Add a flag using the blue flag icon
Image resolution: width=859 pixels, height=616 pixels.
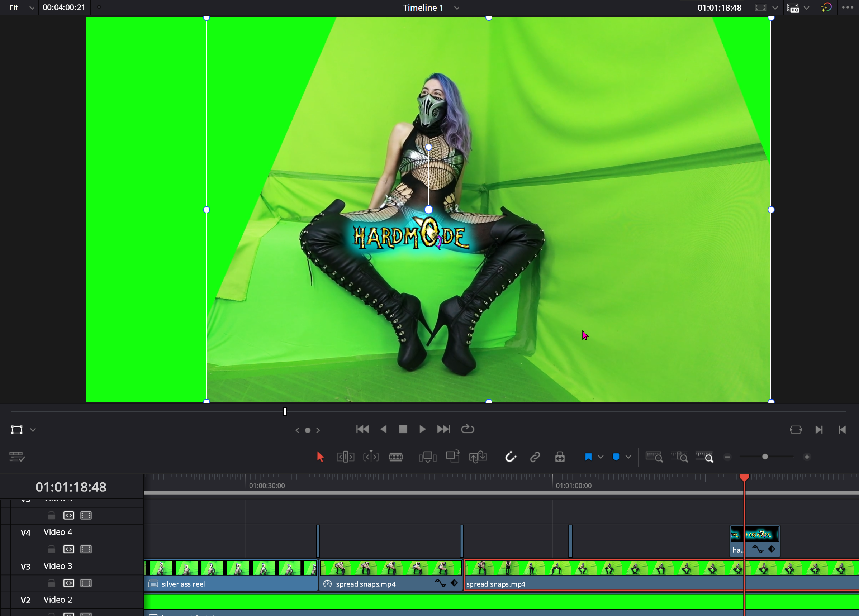tap(588, 457)
